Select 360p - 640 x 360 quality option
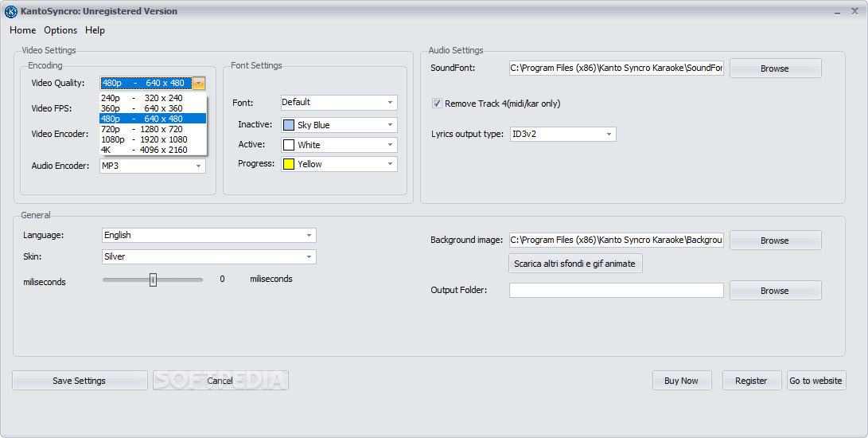 tap(153, 108)
